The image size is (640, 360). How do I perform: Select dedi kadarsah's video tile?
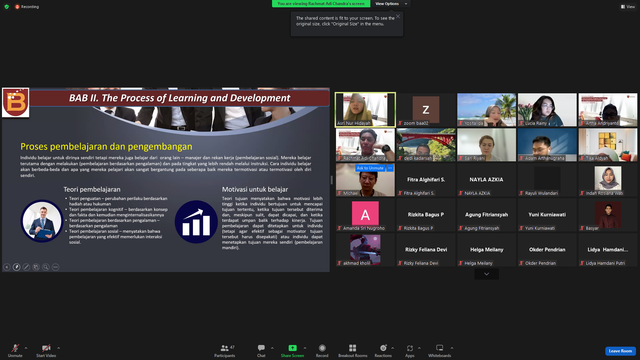[426, 144]
